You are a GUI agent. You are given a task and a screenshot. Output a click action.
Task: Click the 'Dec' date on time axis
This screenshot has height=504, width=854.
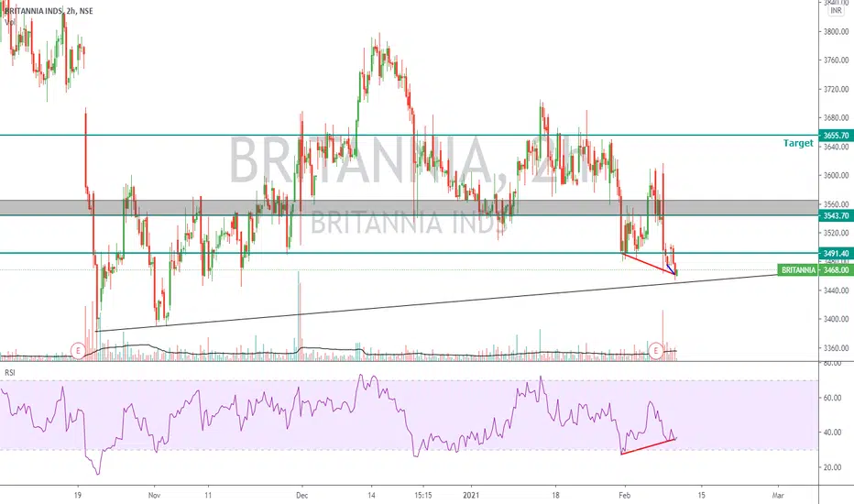click(x=301, y=495)
